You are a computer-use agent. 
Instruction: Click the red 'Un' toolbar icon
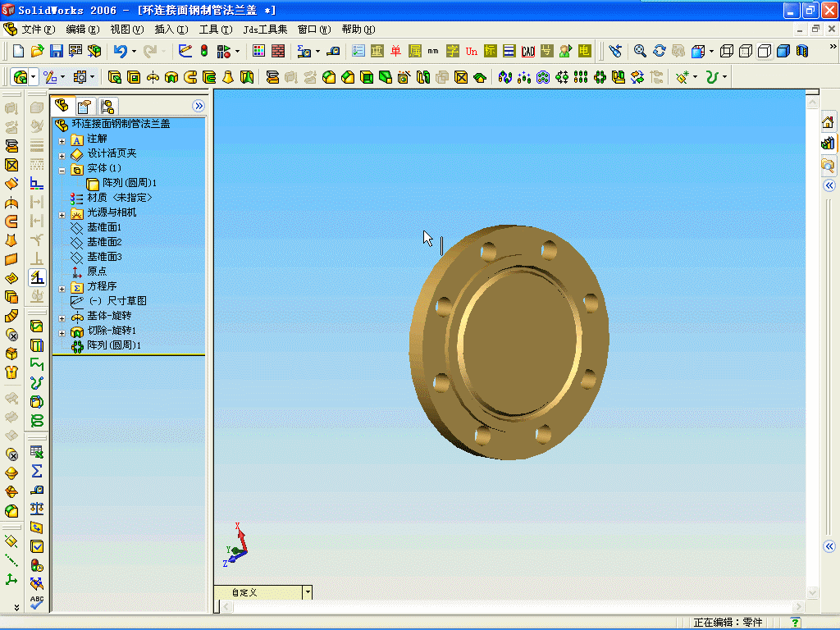472,51
